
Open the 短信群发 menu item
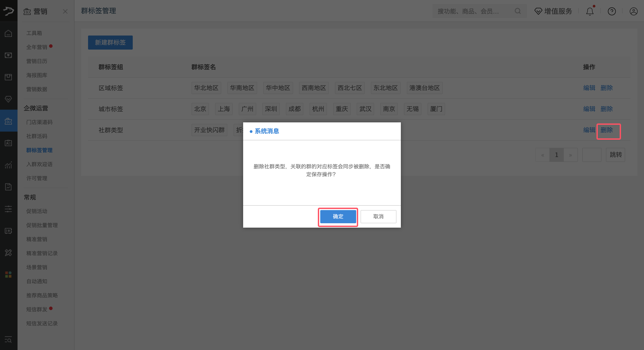37,309
